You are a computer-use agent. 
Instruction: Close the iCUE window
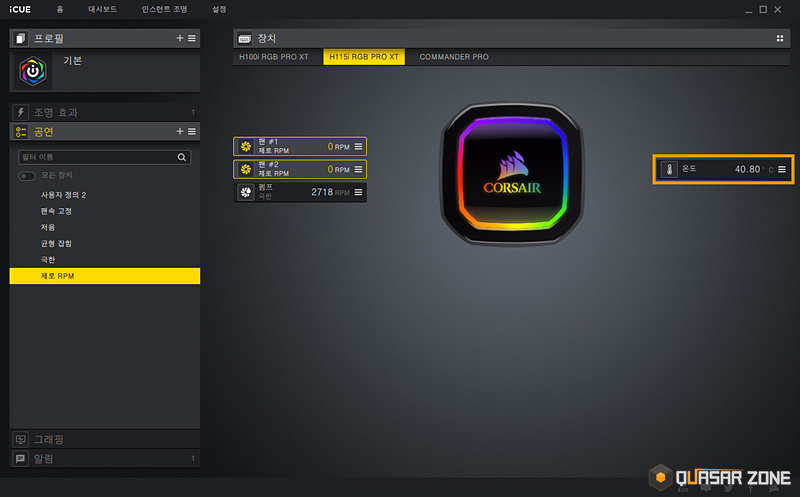tap(778, 9)
